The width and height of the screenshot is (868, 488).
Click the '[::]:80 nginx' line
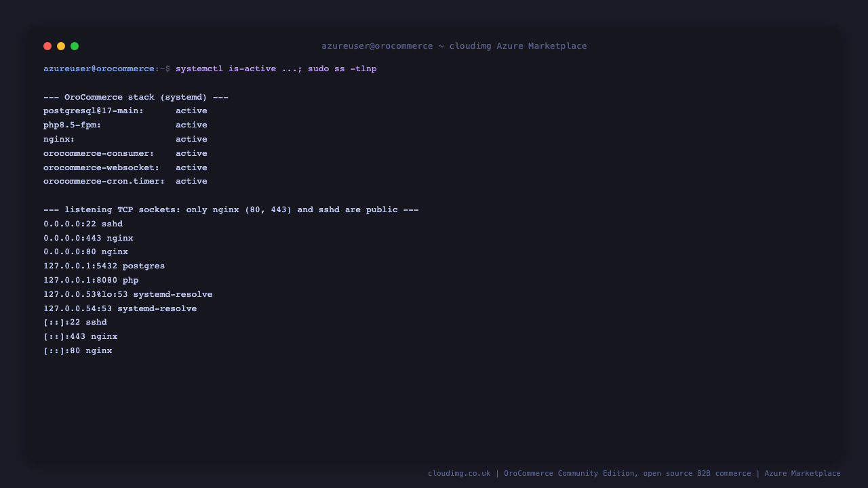[78, 351]
